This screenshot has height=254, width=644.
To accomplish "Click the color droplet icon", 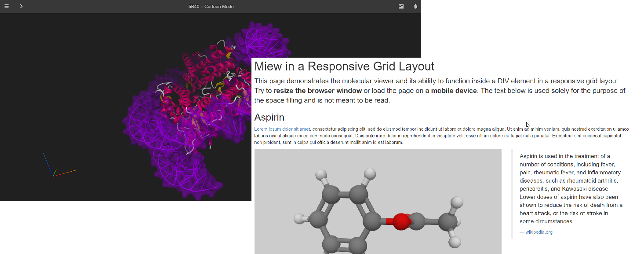I will click(x=415, y=7).
